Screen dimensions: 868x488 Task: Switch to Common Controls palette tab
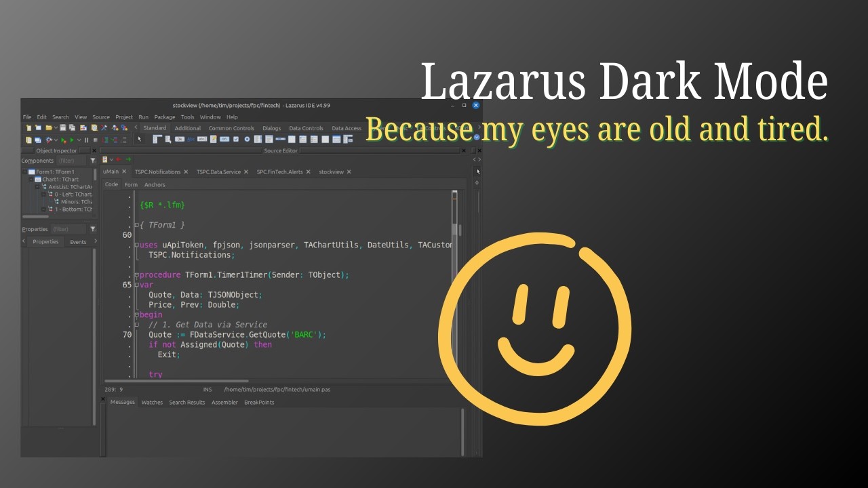coord(231,128)
